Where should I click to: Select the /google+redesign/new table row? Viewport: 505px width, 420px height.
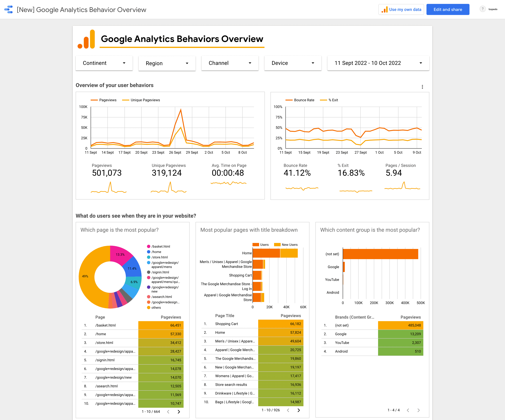132,377
